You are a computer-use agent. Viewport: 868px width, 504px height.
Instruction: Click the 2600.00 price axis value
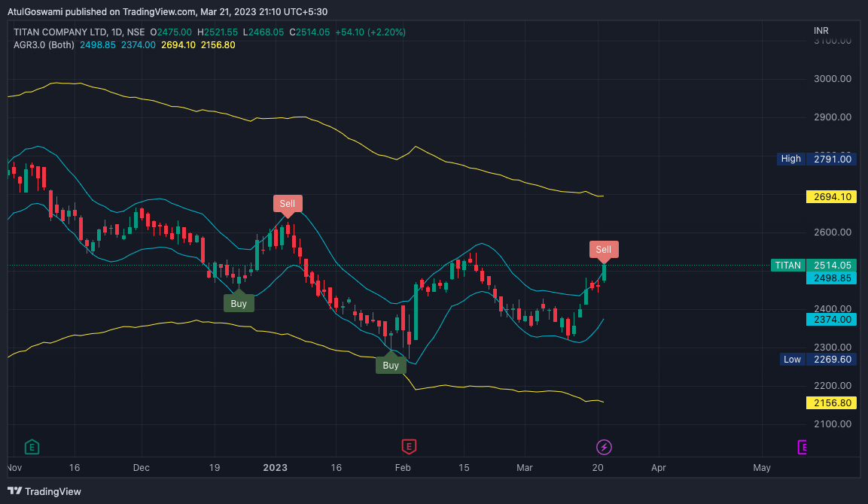coord(833,232)
